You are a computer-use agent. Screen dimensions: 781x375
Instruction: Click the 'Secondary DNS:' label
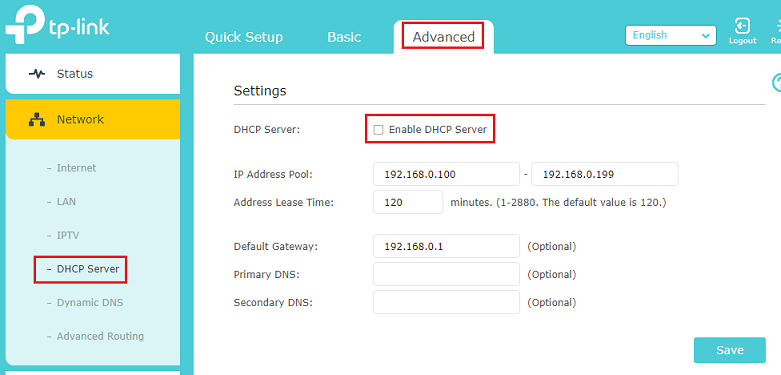273,302
